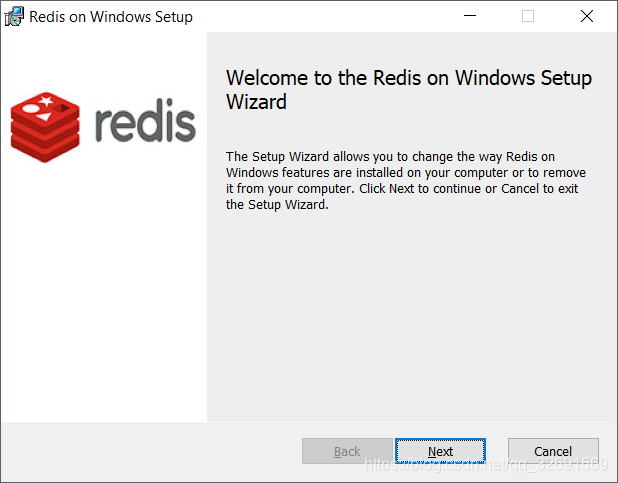The height and width of the screenshot is (483, 618).
Task: Click the greyed-out Back button
Action: click(347, 451)
